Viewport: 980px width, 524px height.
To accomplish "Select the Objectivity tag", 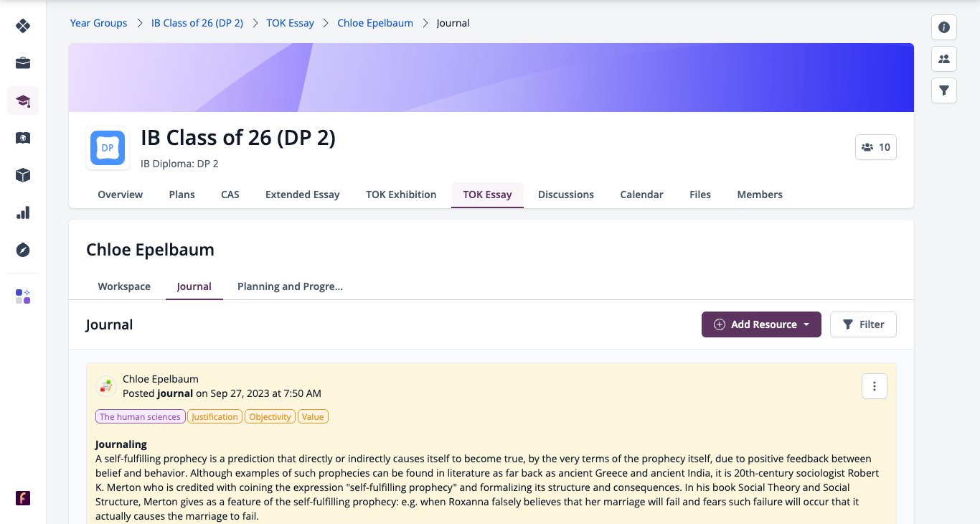I will click(x=270, y=417).
